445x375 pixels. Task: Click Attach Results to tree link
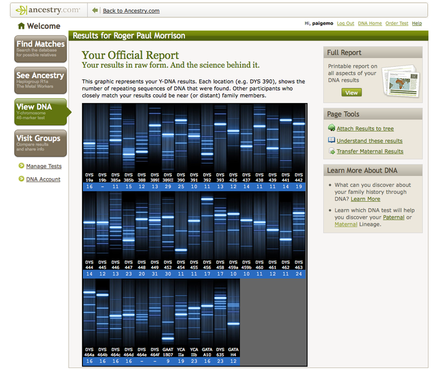[x=365, y=129]
